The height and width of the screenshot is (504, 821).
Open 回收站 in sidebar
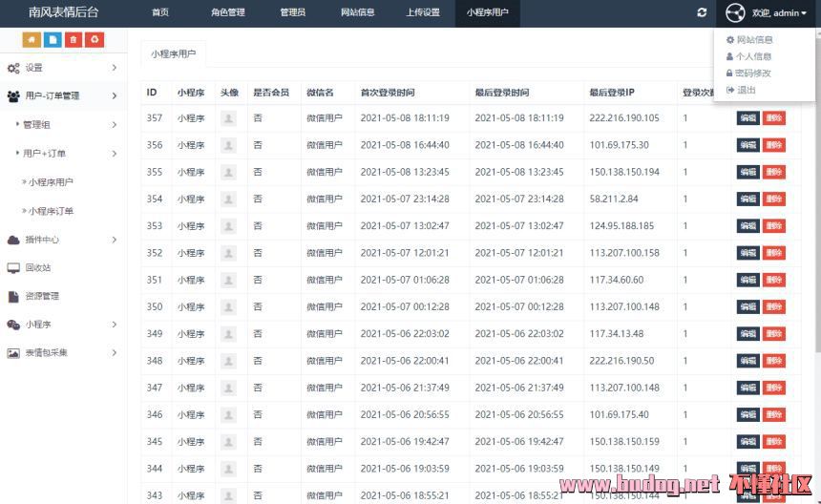[x=37, y=268]
